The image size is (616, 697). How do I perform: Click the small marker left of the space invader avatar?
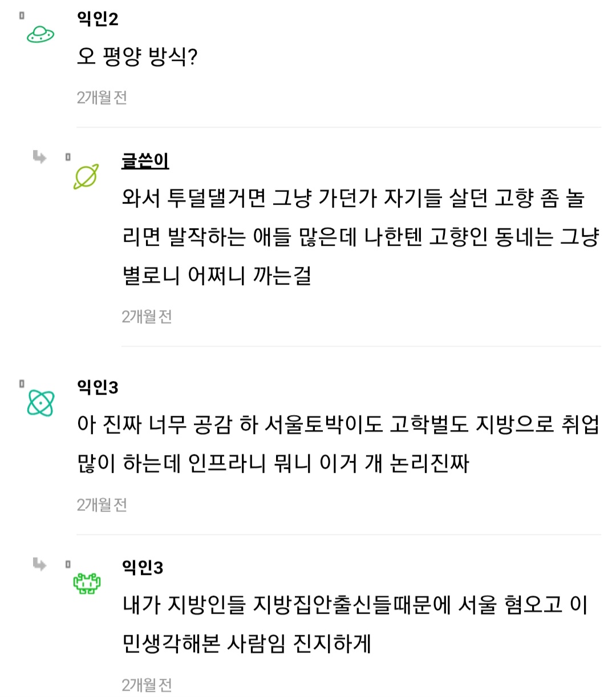(x=68, y=565)
